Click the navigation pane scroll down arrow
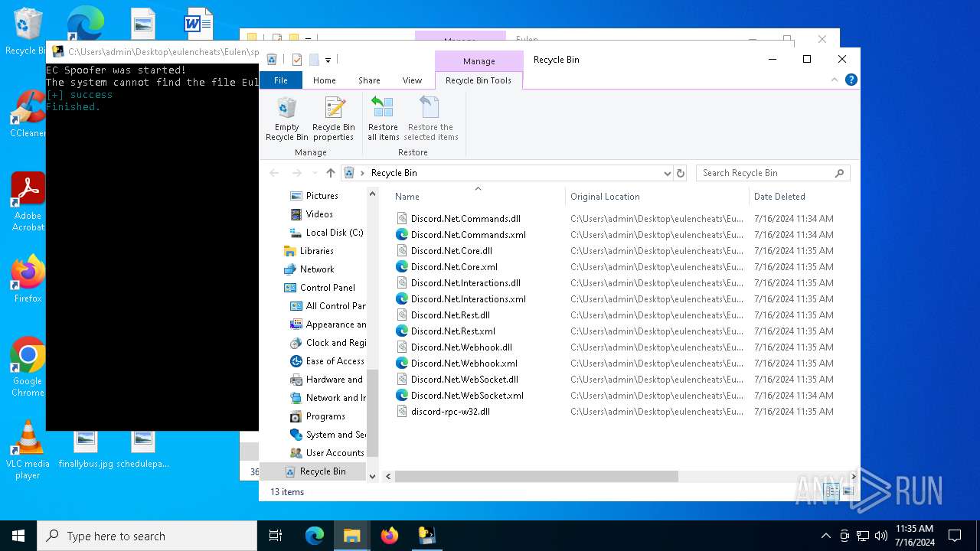 [x=373, y=476]
